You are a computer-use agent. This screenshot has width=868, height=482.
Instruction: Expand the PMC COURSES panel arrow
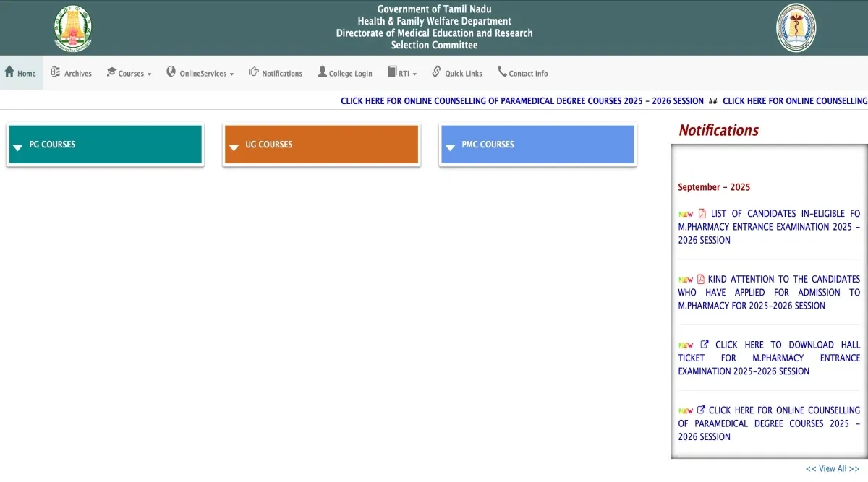click(450, 147)
